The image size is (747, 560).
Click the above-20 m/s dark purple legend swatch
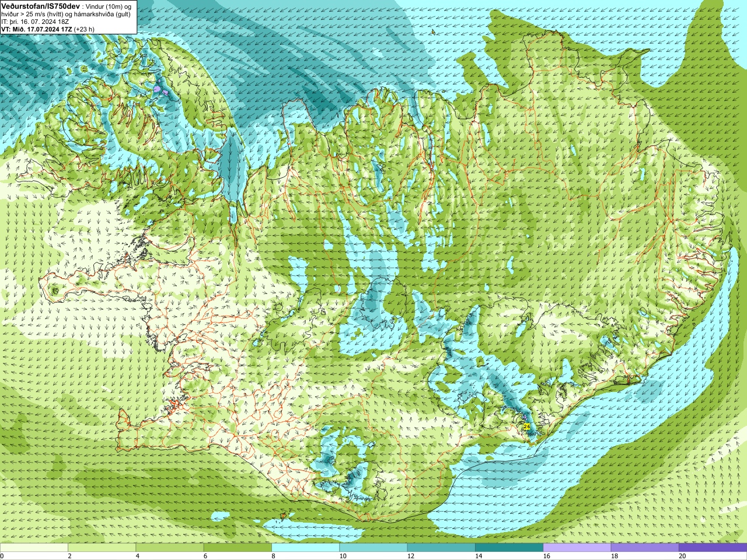tap(713, 548)
